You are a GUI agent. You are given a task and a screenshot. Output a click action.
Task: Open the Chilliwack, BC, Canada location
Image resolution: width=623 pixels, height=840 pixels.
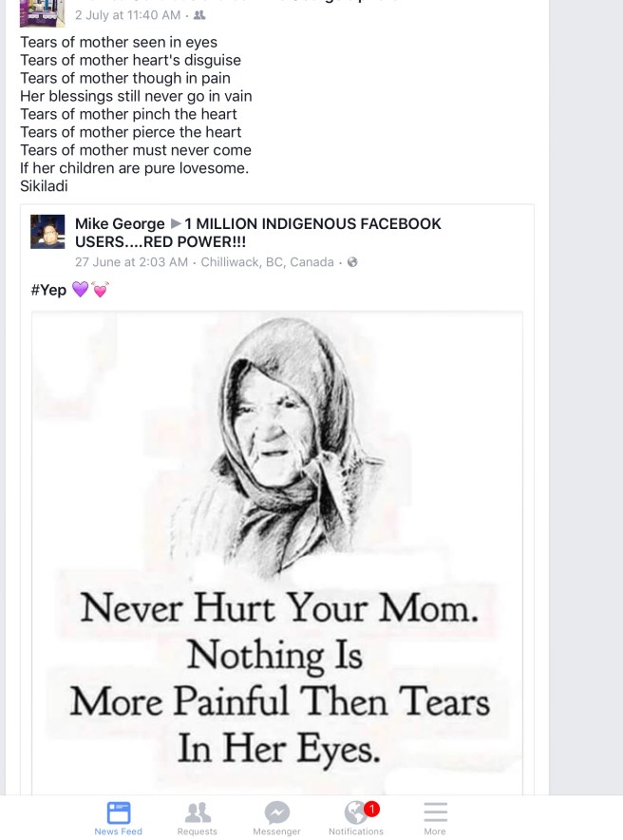click(x=267, y=262)
